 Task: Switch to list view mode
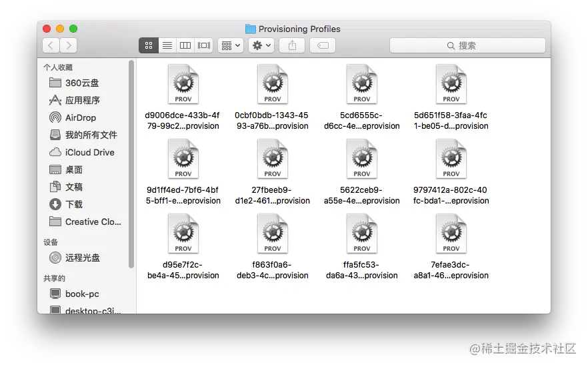click(167, 45)
